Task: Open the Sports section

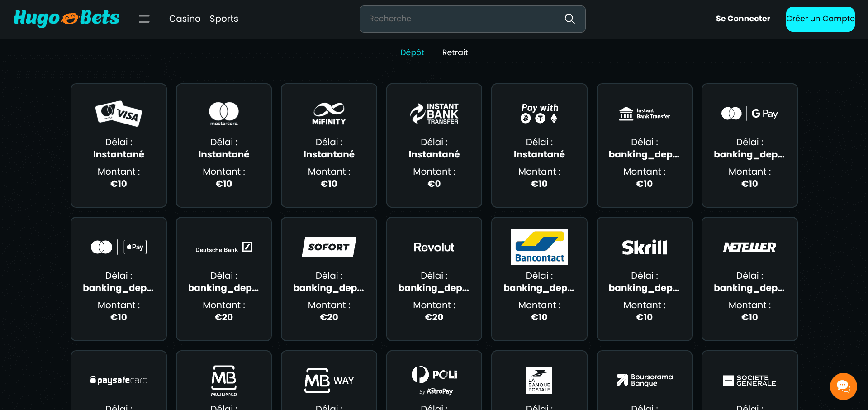Action: 224,19
